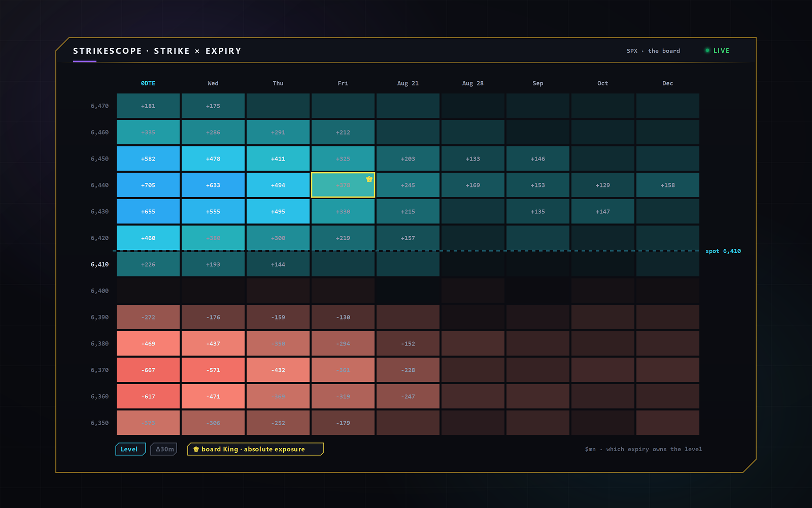Select the Fri expiry column header
The image size is (812, 508).
pyautogui.click(x=343, y=83)
